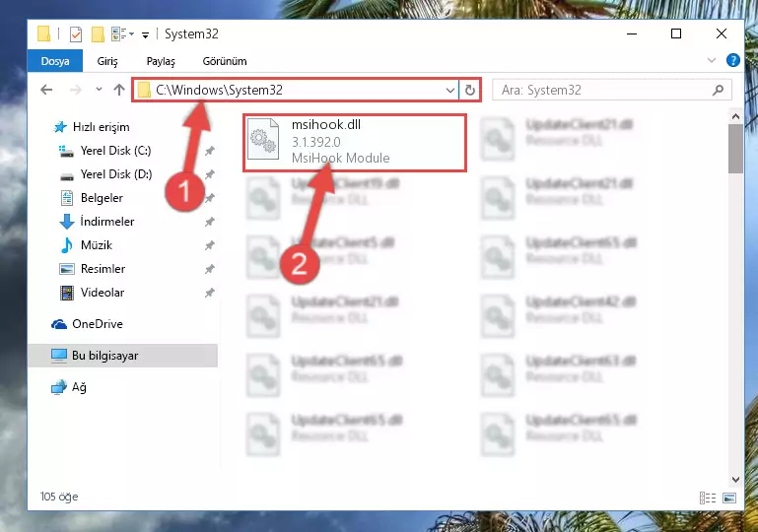Open the Dosya menu
Image resolution: width=758 pixels, height=532 pixels.
55,61
